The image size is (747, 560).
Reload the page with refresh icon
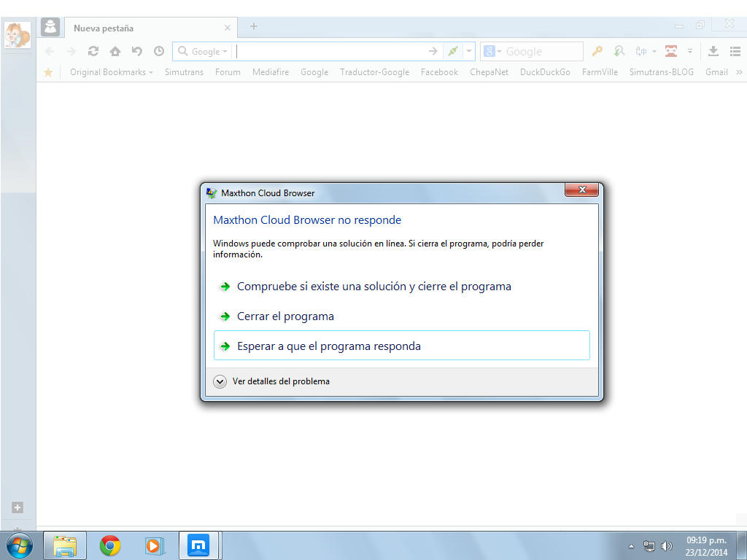point(93,51)
